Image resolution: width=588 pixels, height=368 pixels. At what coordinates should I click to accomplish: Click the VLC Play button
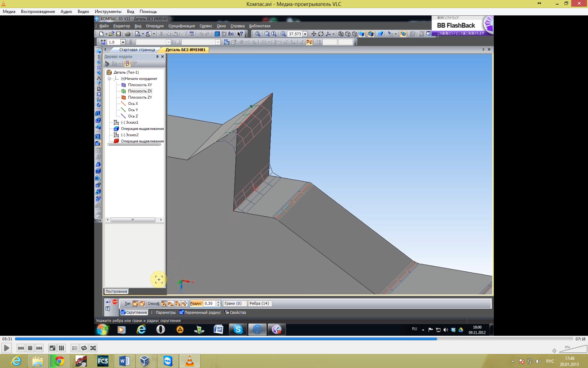(x=6, y=348)
